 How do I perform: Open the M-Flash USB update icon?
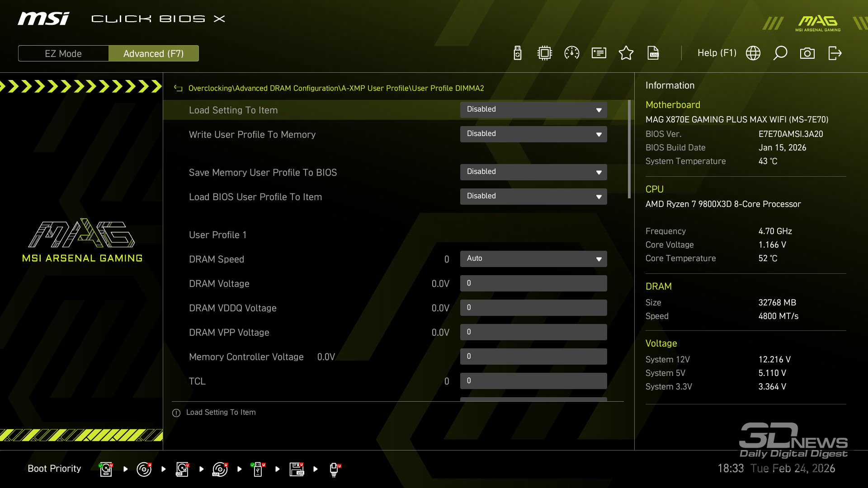pyautogui.click(x=518, y=53)
